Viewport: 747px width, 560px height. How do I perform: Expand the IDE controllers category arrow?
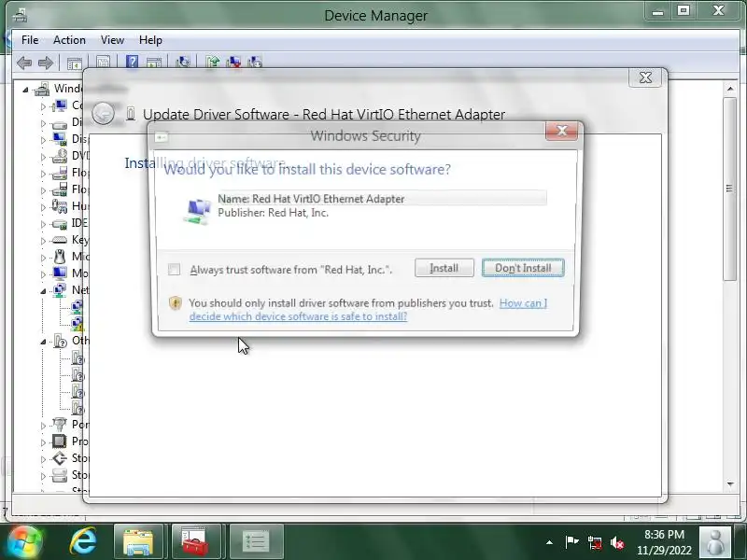tap(43, 224)
